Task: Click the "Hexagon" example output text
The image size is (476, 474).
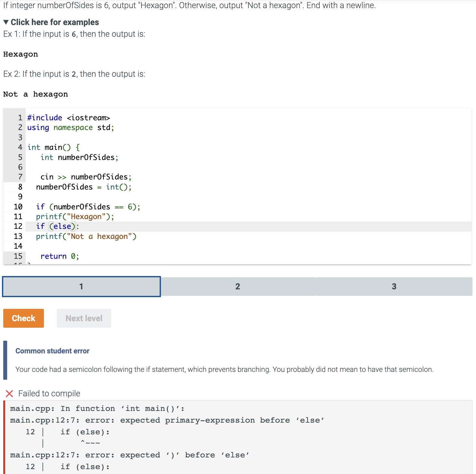Action: [x=20, y=54]
